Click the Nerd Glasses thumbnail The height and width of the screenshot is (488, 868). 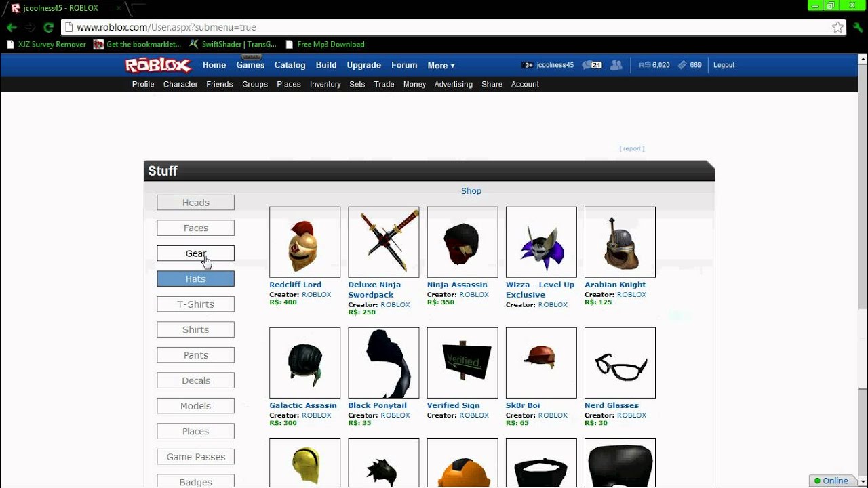click(619, 363)
